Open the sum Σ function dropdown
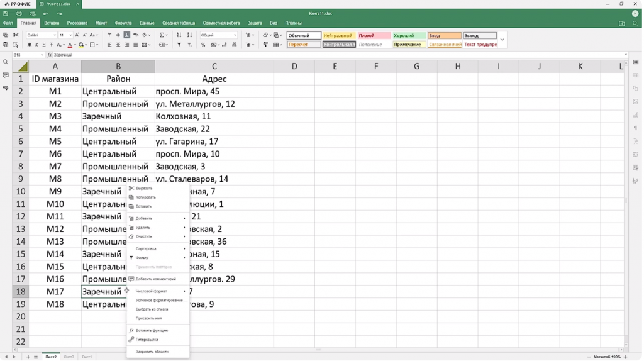644x361 pixels. (164, 35)
